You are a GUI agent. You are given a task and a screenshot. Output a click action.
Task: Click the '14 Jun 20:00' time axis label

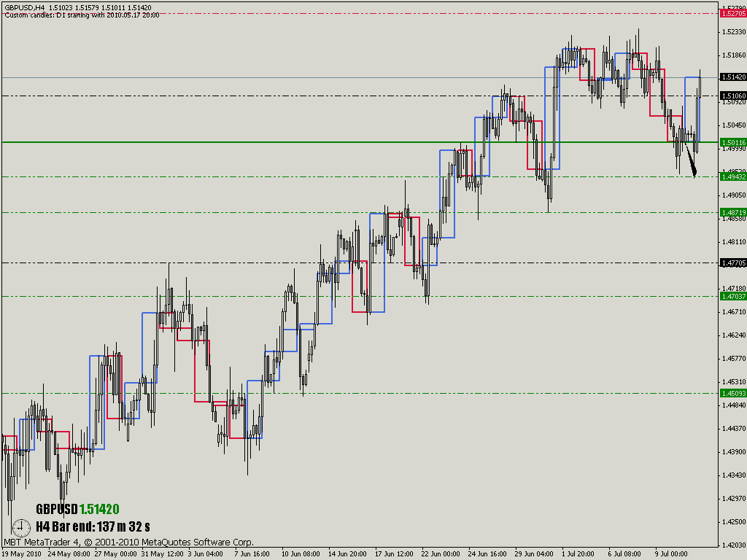click(x=347, y=554)
